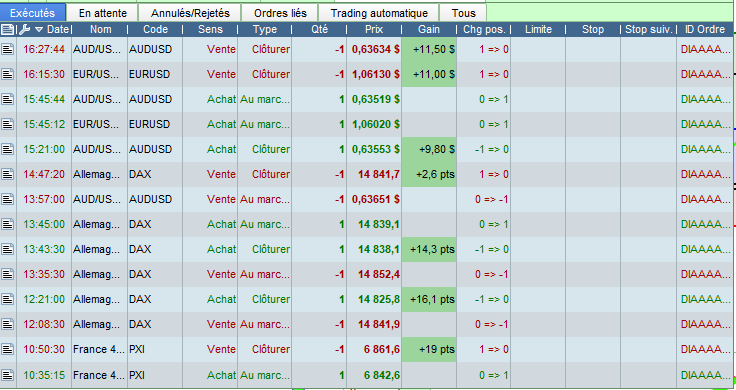Sort by the Stop column header
The height and width of the screenshot is (390, 736).
(593, 30)
